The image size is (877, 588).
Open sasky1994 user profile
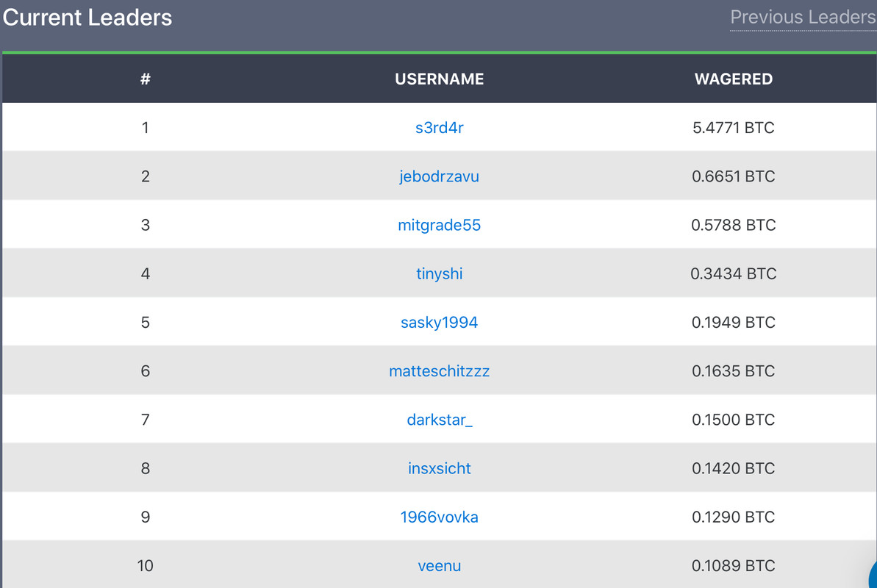[440, 322]
